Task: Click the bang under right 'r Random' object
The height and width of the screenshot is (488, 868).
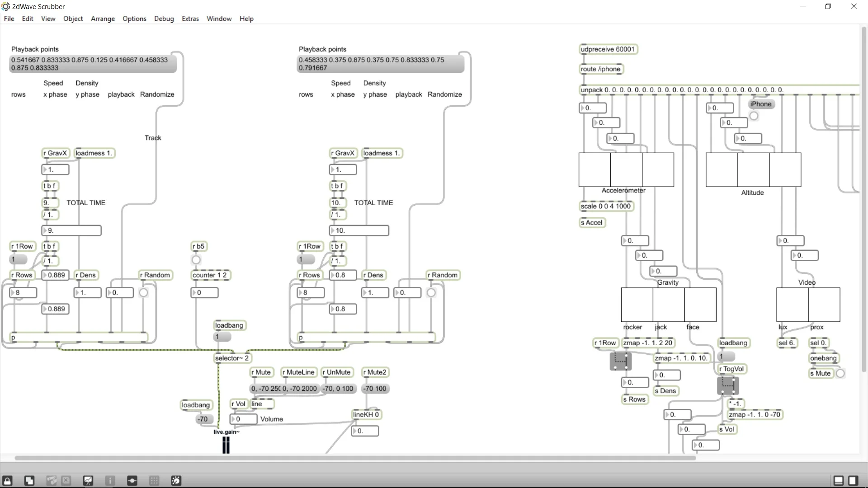Action: 431,293
